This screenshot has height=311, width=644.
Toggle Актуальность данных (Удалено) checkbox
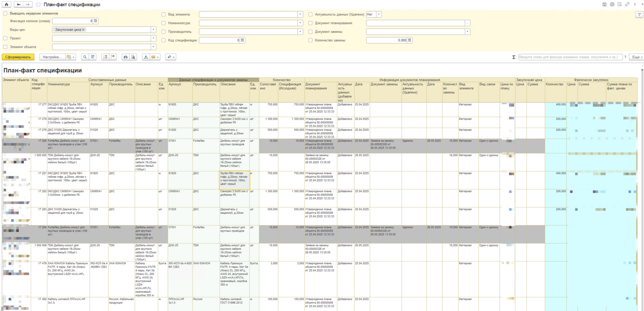(x=310, y=15)
